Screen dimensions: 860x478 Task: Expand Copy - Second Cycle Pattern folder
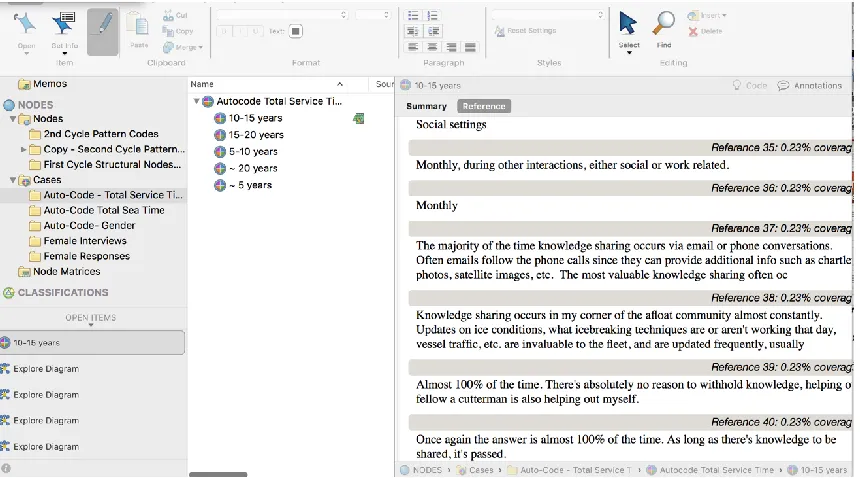coord(23,149)
